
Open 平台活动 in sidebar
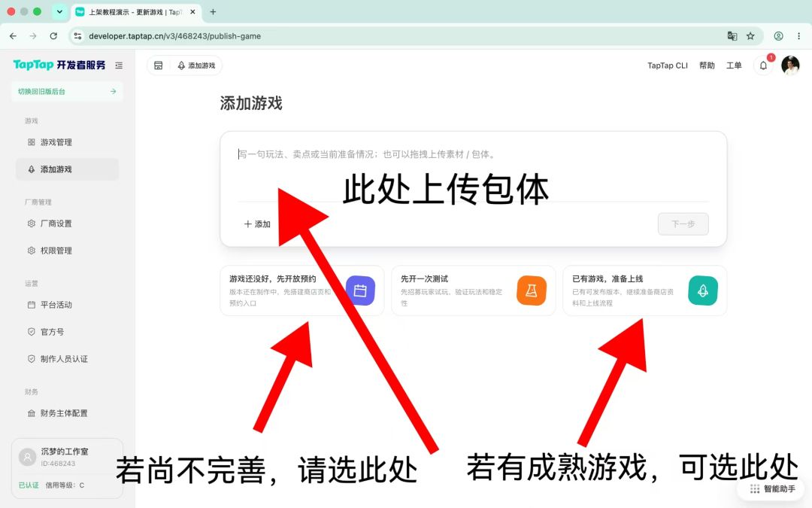coord(68,305)
